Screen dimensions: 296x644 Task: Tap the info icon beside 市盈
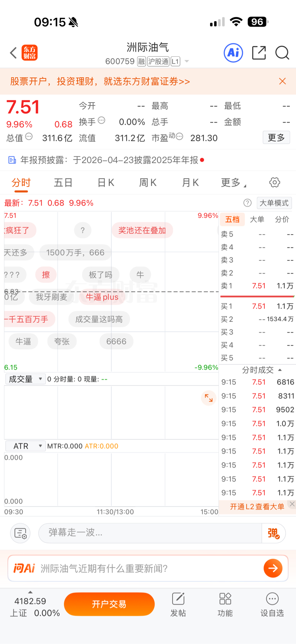180,137
